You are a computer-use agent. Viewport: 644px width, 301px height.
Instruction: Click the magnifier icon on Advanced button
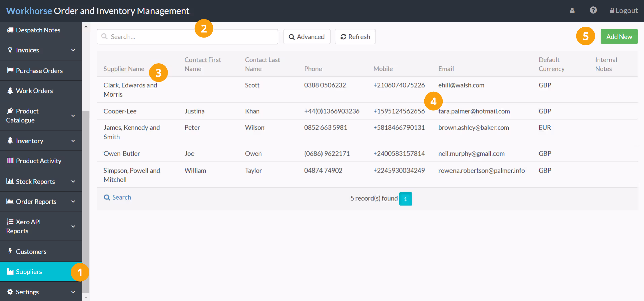292,37
